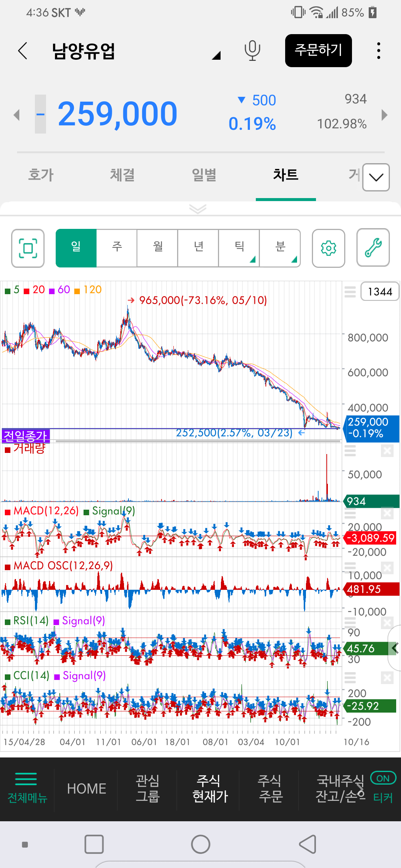Tap the MACD OSC(12,26,9) legend label
The width and height of the screenshot is (401, 868).
[59, 566]
